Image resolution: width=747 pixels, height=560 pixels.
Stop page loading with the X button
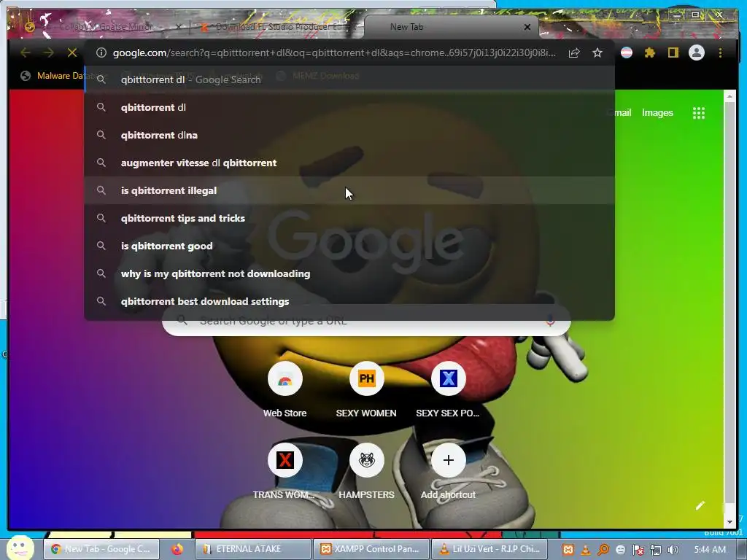click(72, 52)
